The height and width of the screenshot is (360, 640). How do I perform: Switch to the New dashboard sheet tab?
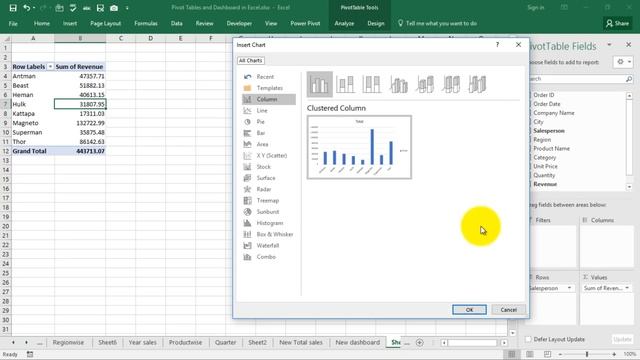click(358, 342)
